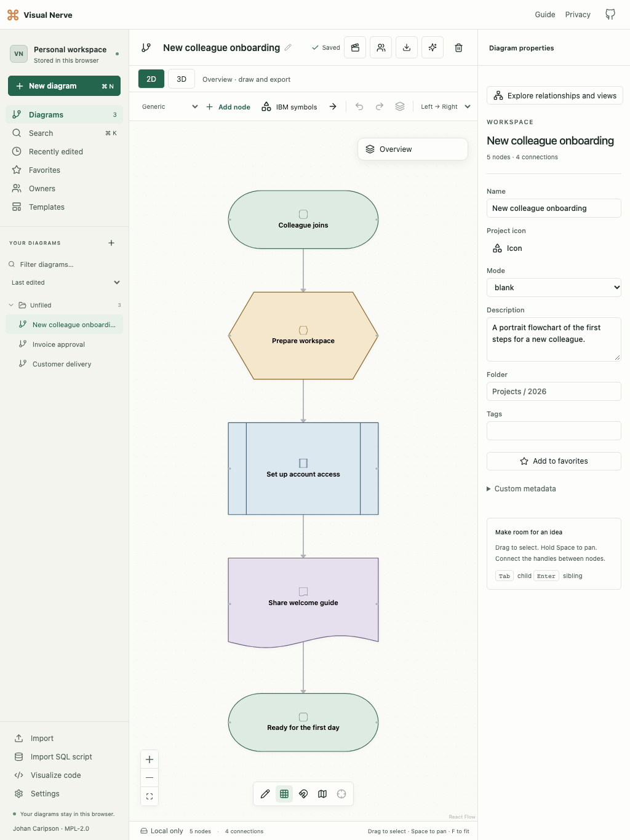Image resolution: width=630 pixels, height=840 pixels.
Task: Click Import in the sidebar
Action: point(65,739)
